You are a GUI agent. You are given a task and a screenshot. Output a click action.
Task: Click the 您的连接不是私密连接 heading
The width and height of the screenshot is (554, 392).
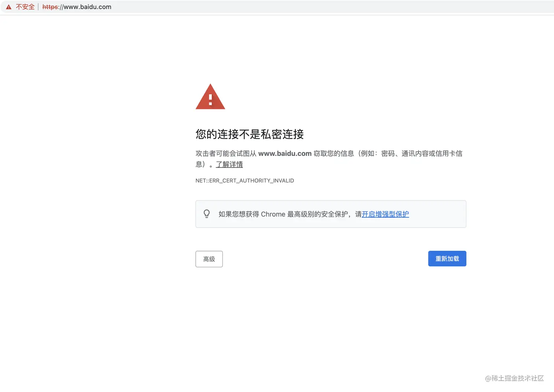(250, 134)
